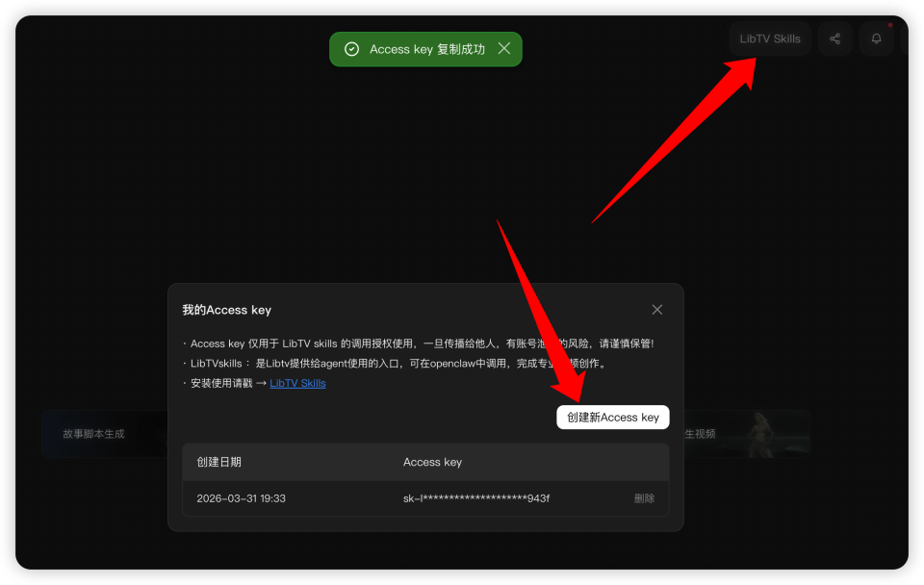Click the X to close 我的Access key dialog
The image size is (924, 585).
coord(656,309)
